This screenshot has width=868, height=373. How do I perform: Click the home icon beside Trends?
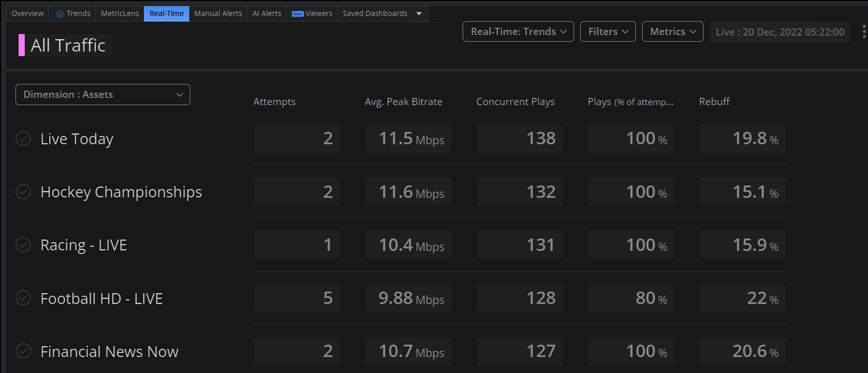(x=60, y=14)
